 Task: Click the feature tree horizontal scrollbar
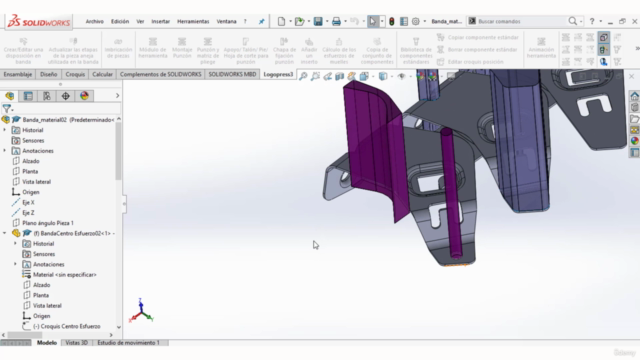tap(24, 335)
